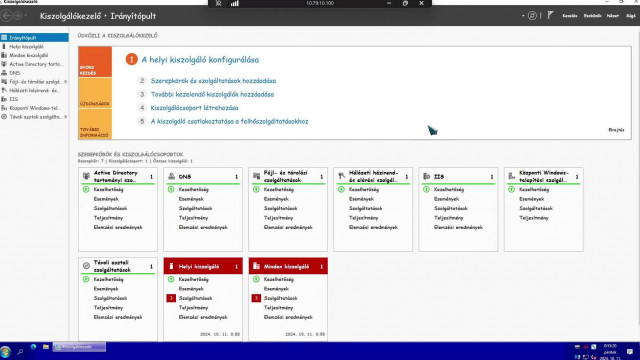Click the Irányítópult icon in the sidebar
This screenshot has height=360, width=640.
click(4, 38)
